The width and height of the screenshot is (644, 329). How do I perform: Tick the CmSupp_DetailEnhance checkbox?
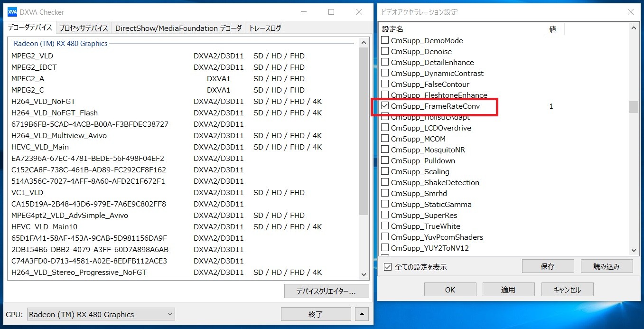(x=385, y=62)
